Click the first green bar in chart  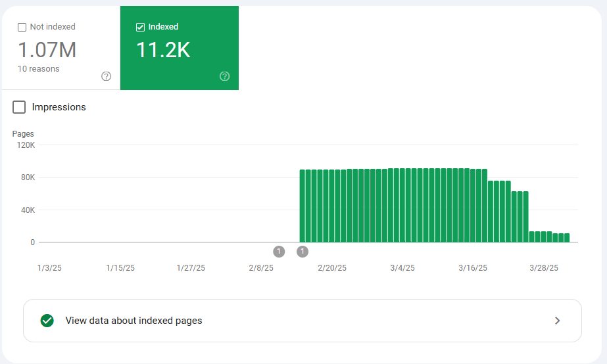click(303, 206)
